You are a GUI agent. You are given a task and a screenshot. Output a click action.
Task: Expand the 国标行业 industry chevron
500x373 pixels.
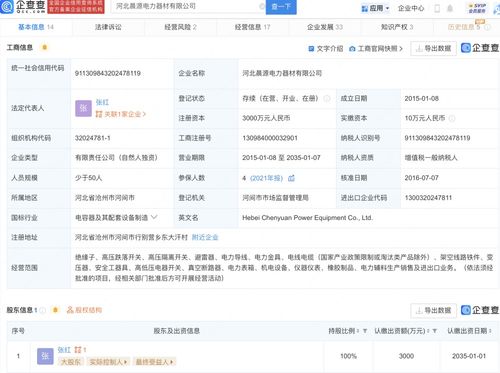point(154,217)
